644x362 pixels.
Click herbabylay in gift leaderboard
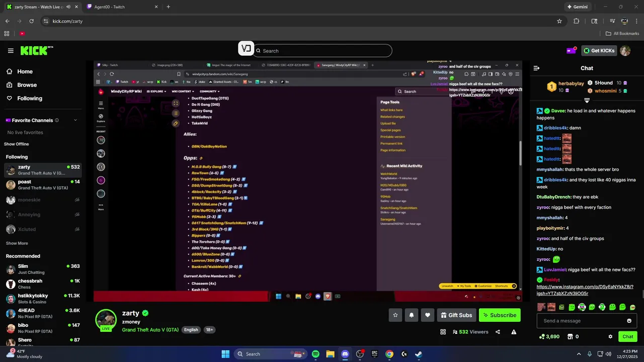[571, 83]
